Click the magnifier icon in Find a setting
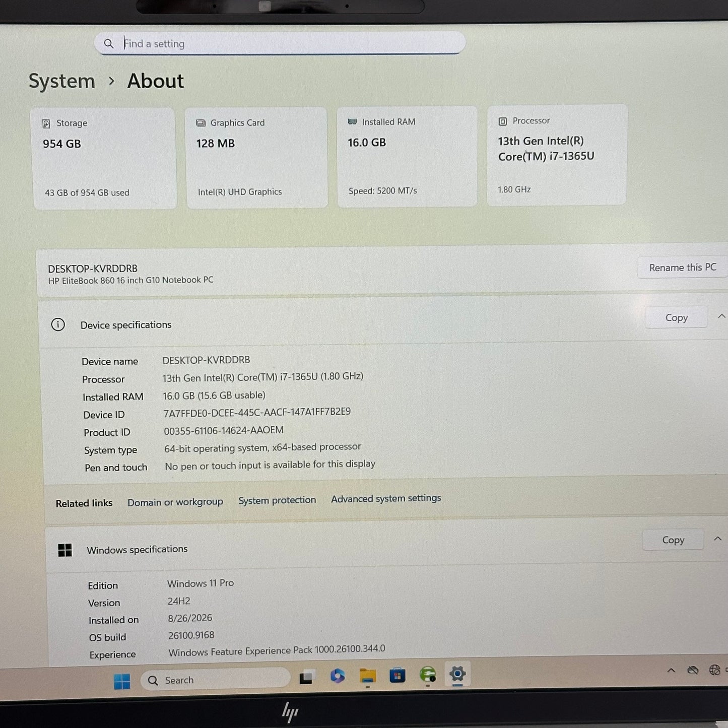Viewport: 728px width, 728px height. click(x=109, y=44)
